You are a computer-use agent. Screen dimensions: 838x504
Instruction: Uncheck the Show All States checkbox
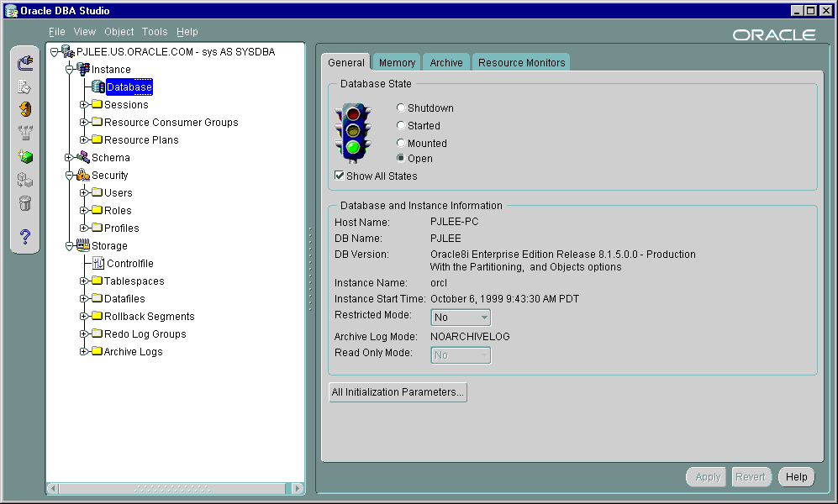point(340,176)
